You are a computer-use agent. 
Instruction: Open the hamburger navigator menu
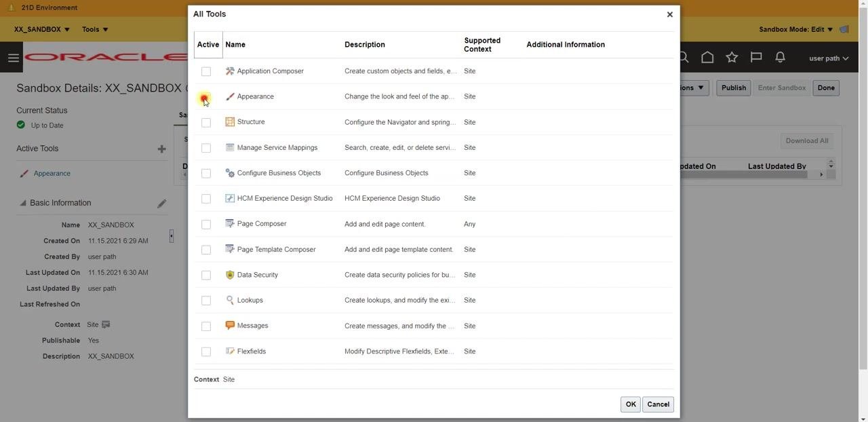tap(13, 58)
